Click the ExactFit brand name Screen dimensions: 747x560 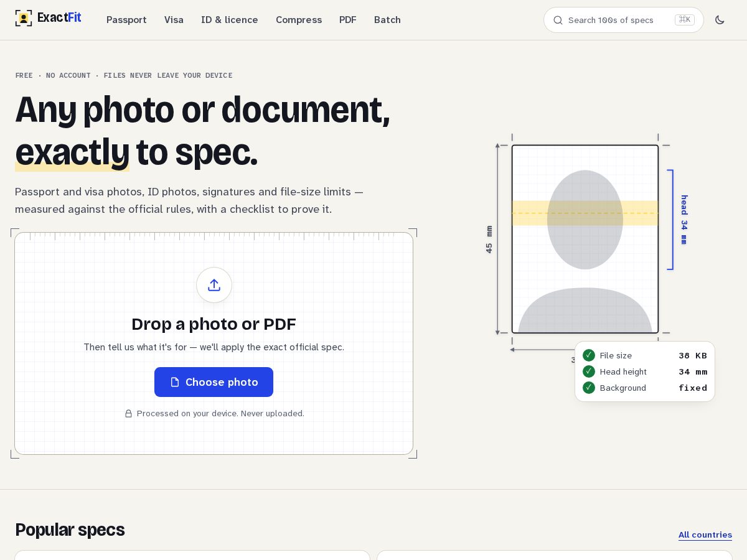[x=59, y=17]
